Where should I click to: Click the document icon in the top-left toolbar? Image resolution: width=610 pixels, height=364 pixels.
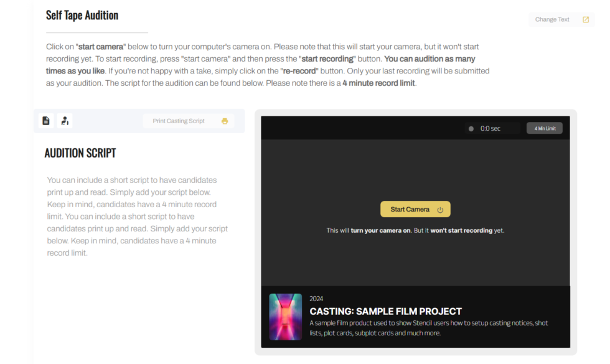[45, 120]
